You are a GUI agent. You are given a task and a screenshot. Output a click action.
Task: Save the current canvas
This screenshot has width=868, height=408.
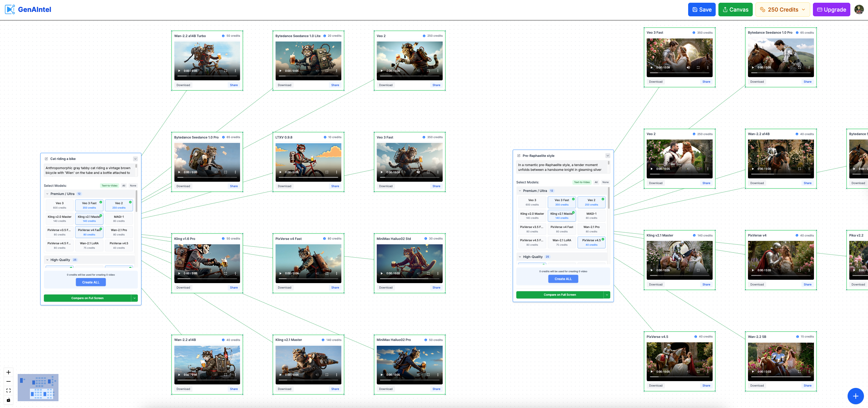click(x=702, y=10)
